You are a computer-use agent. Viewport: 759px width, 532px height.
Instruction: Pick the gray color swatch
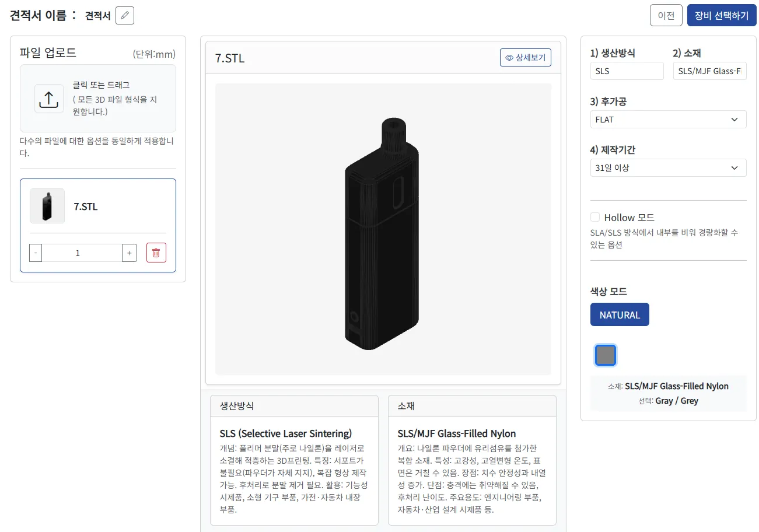tap(606, 355)
